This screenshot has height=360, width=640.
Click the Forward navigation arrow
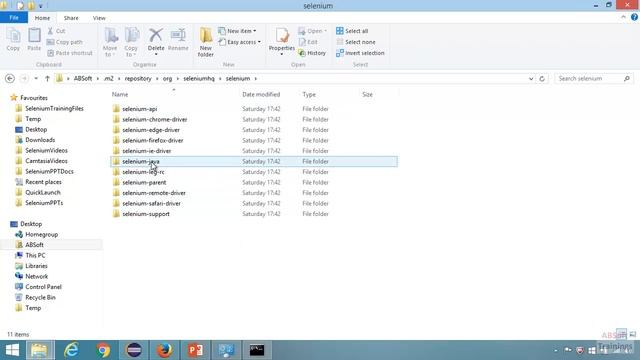24,78
